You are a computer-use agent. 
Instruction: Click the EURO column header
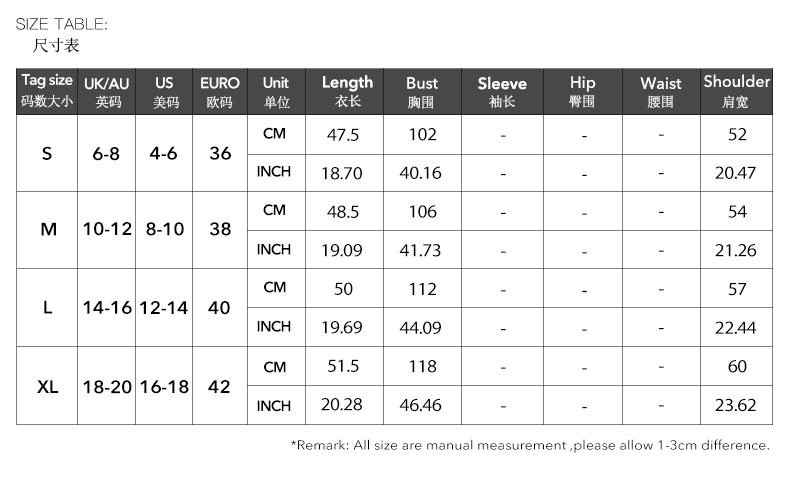220,92
